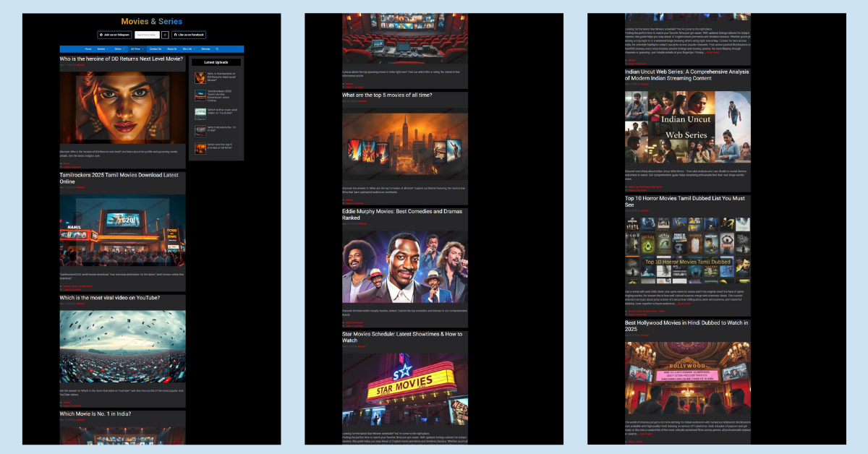Click the Like us on Facebook button
This screenshot has height=454, width=868.
[x=189, y=35]
